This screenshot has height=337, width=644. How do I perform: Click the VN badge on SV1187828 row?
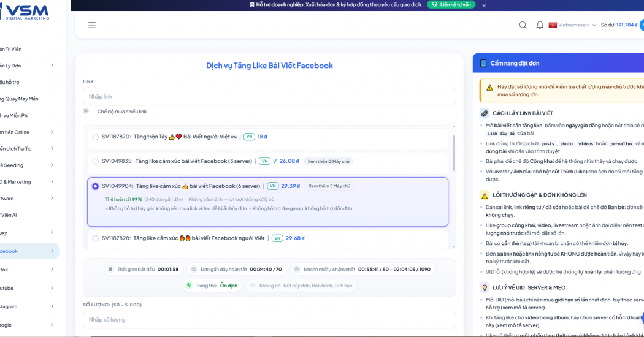(277, 238)
